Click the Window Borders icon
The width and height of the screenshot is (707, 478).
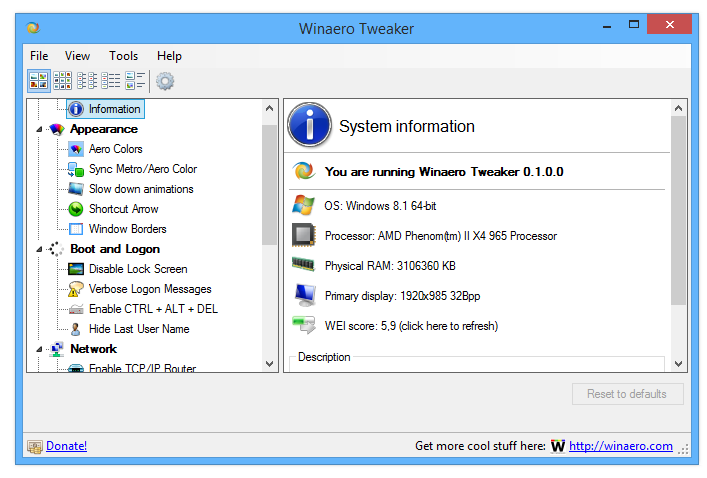tap(76, 229)
